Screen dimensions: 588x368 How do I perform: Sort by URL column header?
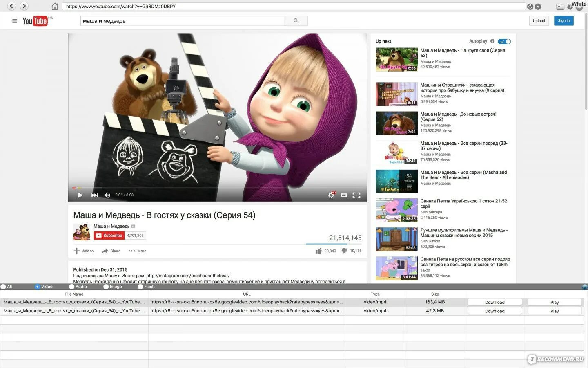pos(247,294)
